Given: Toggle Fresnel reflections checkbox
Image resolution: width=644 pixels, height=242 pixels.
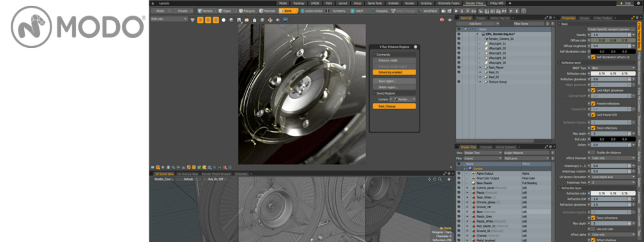Looking at the screenshot, I should pos(593,104).
